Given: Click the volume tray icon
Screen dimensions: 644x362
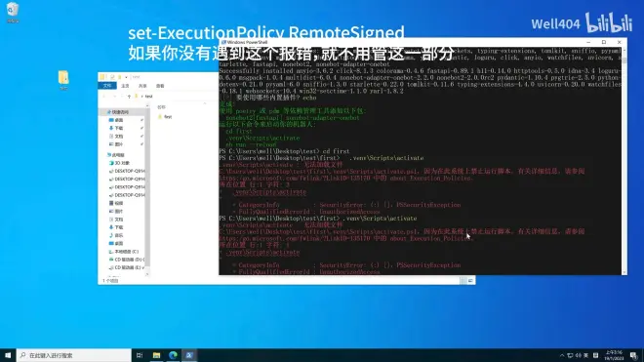Looking at the screenshot, I should (579, 355).
